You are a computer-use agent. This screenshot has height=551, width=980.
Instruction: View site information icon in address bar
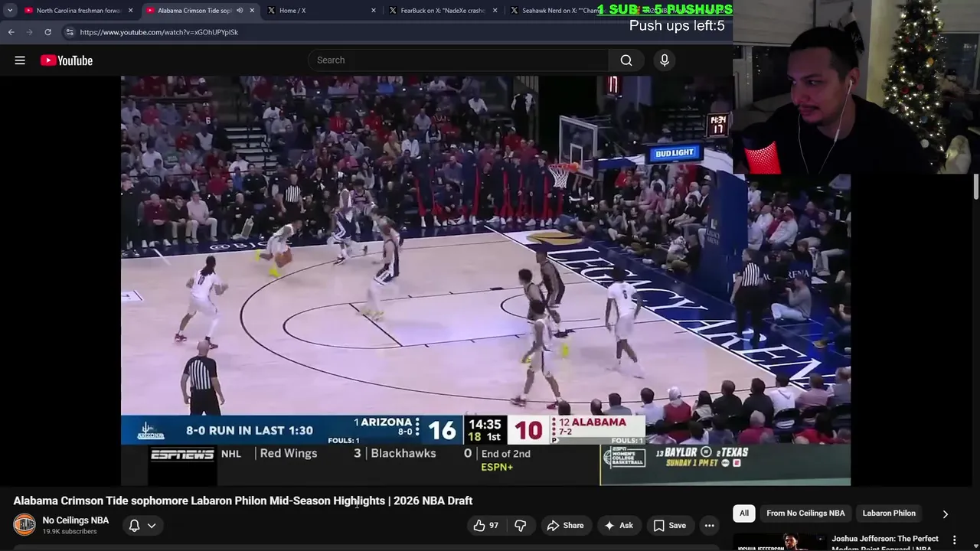[70, 32]
